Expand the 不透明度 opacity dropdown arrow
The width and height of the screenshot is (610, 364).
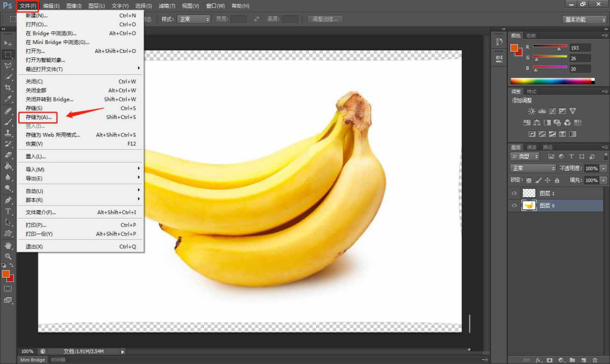click(x=604, y=169)
